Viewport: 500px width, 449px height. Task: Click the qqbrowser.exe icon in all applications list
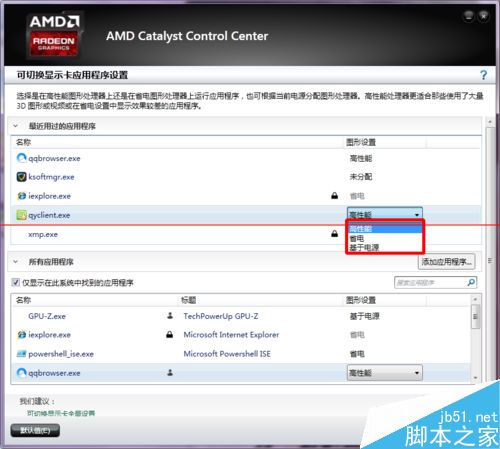coord(22,373)
